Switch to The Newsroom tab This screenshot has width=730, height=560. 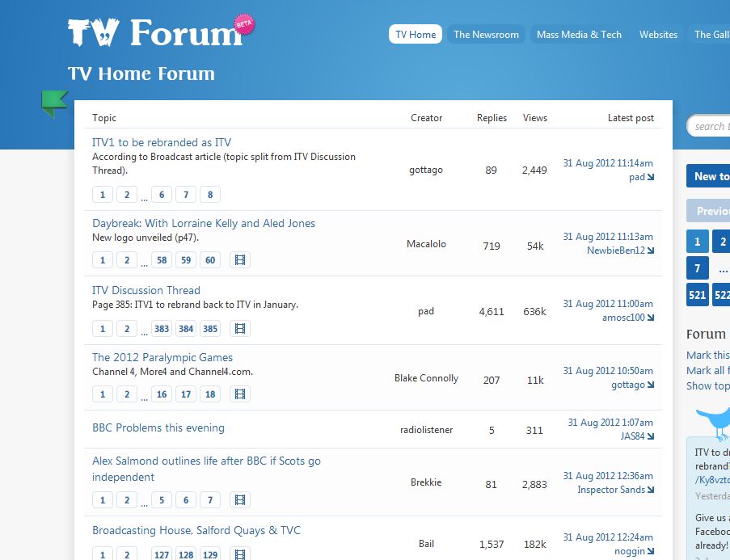(x=486, y=35)
